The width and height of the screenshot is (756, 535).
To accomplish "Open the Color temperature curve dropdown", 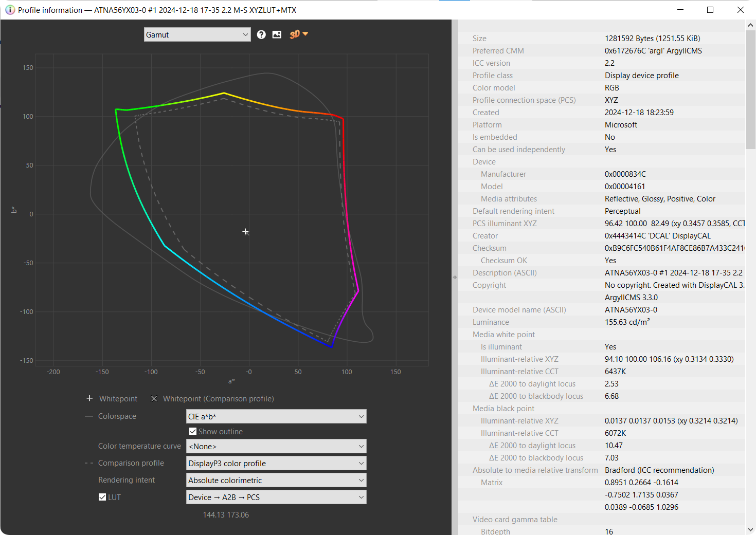I will coord(276,446).
